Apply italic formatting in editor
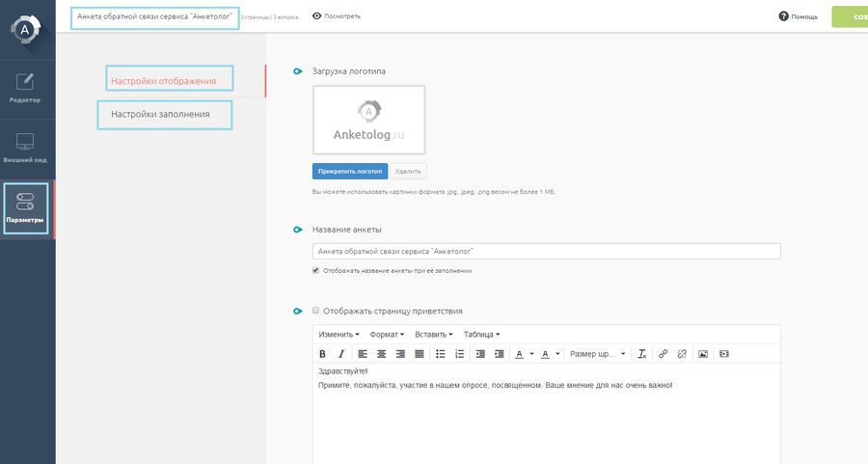This screenshot has height=464, width=868. click(x=341, y=354)
